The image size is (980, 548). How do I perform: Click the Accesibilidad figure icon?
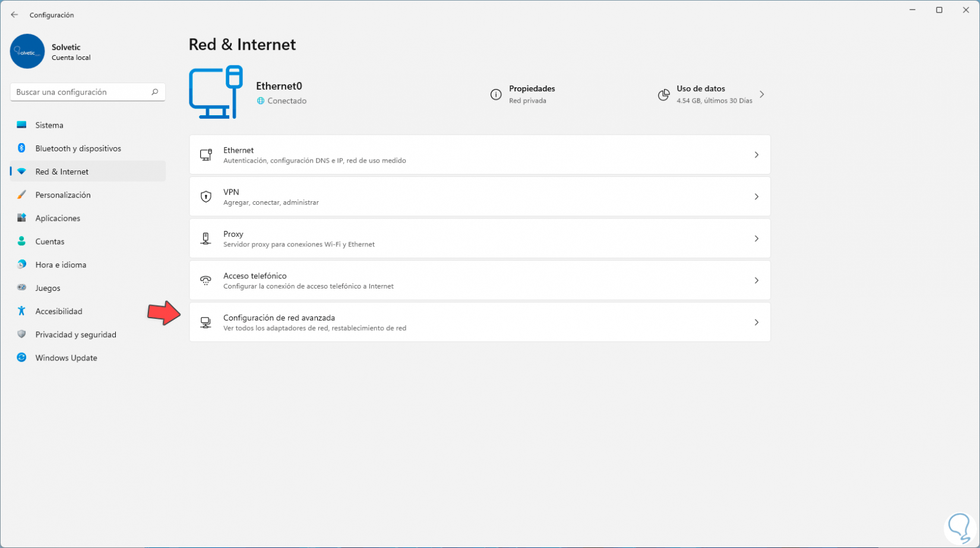[x=21, y=311]
